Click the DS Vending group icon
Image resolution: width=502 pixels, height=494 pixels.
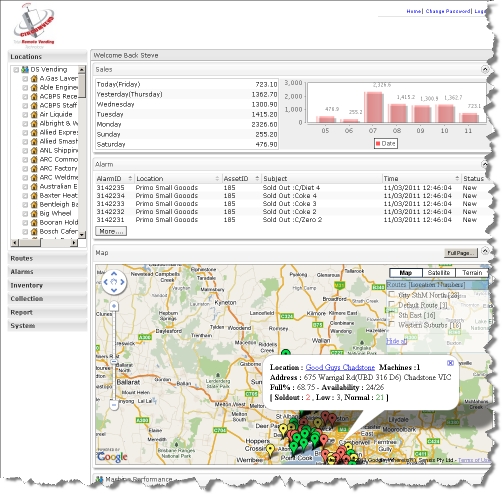25,70
